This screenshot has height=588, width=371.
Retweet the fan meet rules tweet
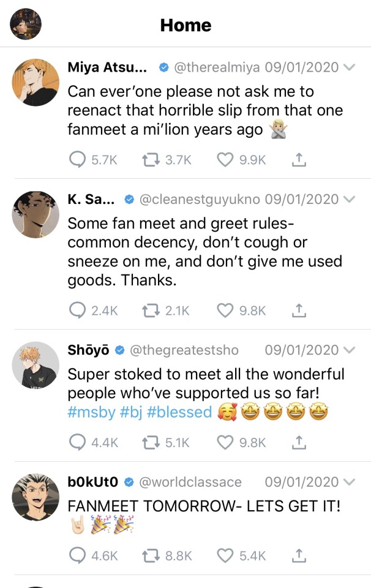(x=149, y=311)
